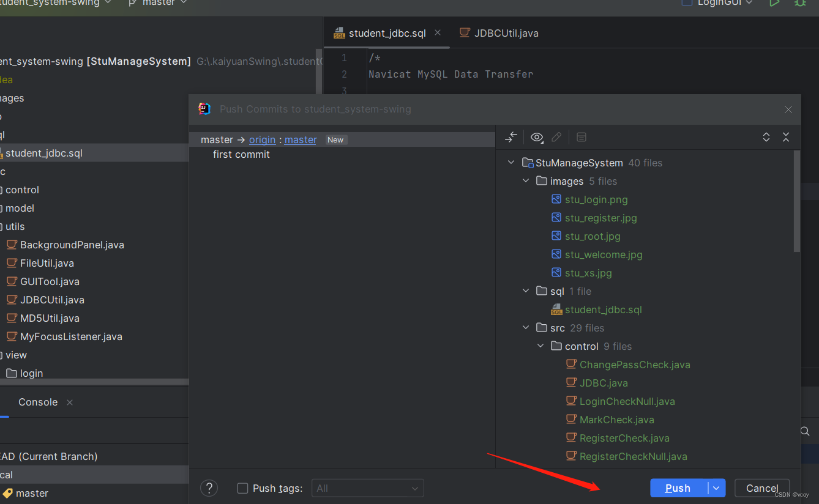The height and width of the screenshot is (504, 819).
Task: Collapse the images folder in commit tree
Action: [526, 181]
